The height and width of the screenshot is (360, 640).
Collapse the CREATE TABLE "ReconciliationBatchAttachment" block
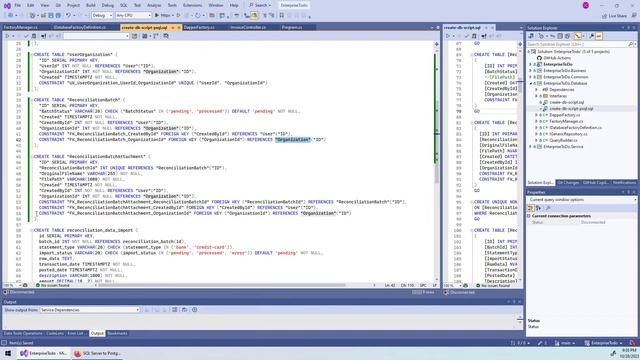pyautogui.click(x=31, y=156)
